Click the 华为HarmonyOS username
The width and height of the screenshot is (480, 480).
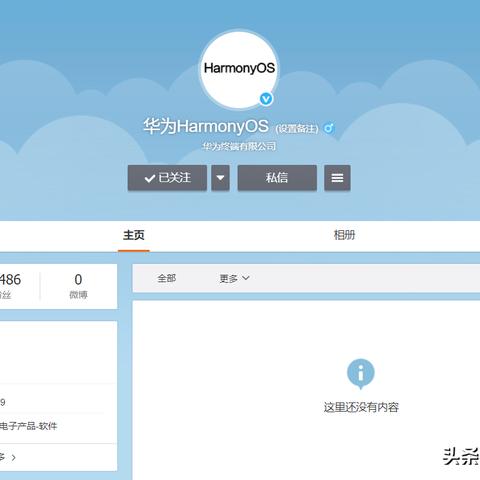pyautogui.click(x=206, y=127)
